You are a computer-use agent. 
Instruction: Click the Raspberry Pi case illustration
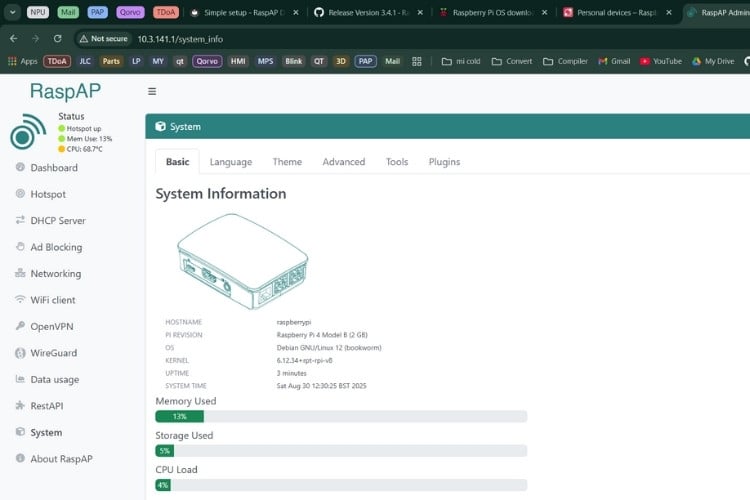[x=242, y=261]
